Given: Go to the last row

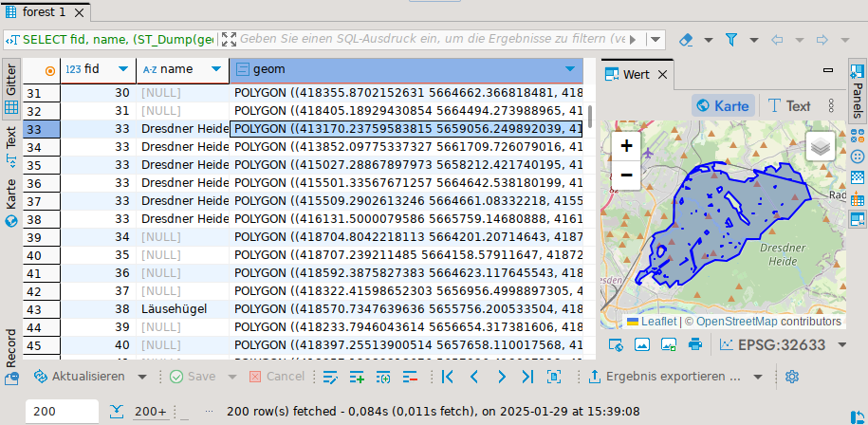Looking at the screenshot, I should click(x=527, y=377).
